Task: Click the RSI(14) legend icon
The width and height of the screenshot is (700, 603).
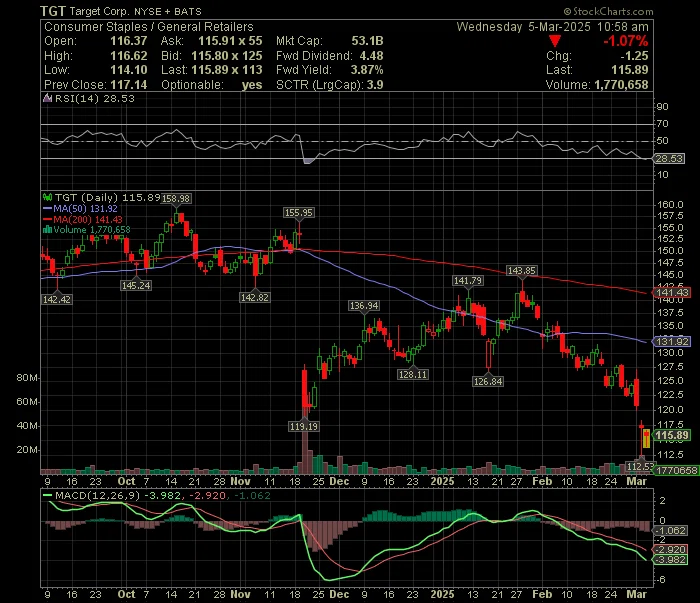Action: click(x=47, y=98)
